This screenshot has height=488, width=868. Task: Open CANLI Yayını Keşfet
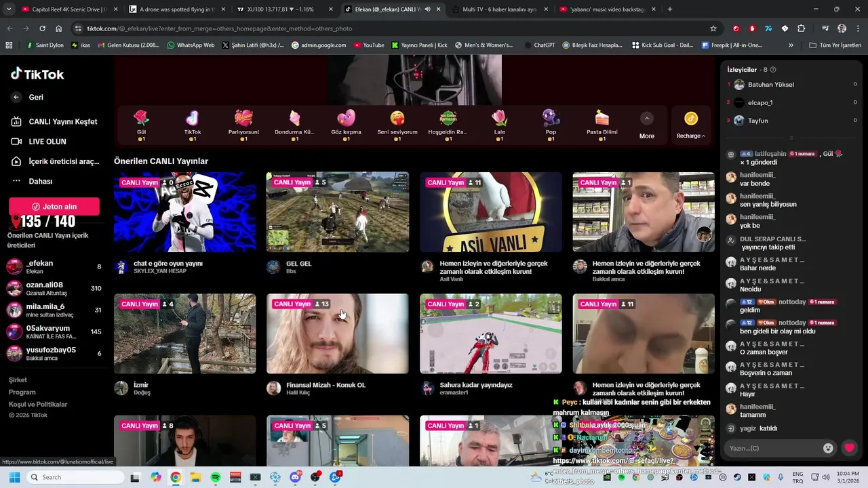pos(54,121)
